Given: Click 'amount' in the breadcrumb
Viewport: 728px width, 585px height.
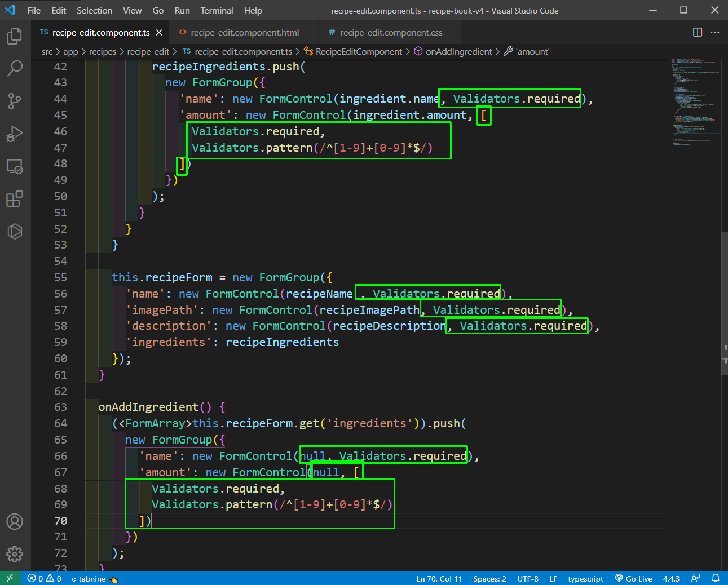Looking at the screenshot, I should pos(526,51).
